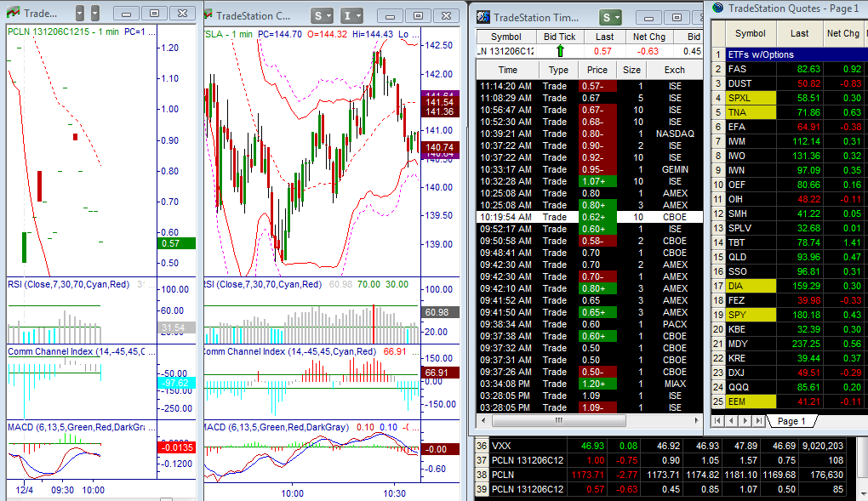This screenshot has width=868, height=501.
Task: Select the highlighted 10:19:54 AM trade row
Action: (590, 217)
